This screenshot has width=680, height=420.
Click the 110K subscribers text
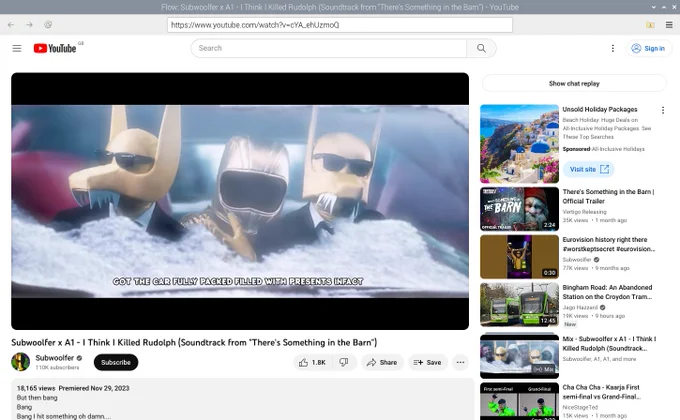[x=57, y=368]
